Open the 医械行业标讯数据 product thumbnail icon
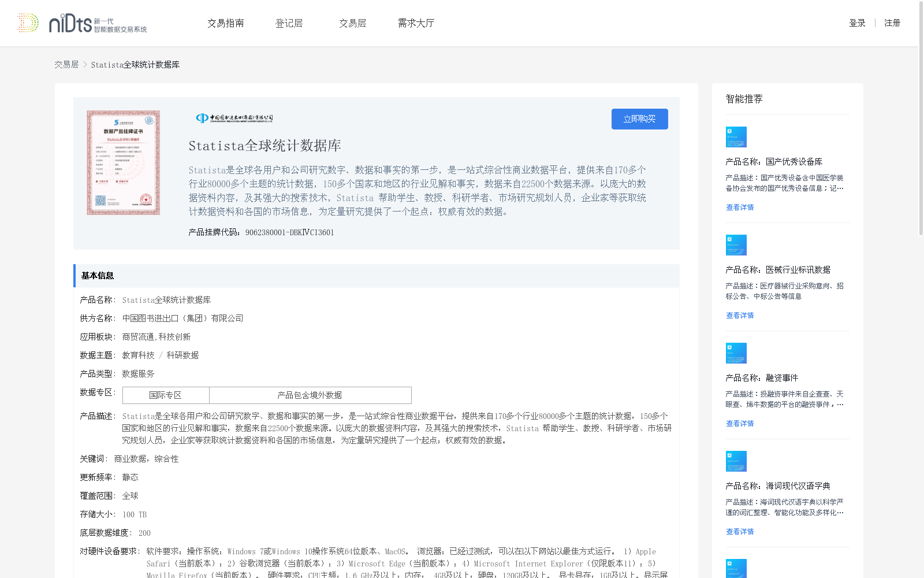This screenshot has width=924, height=578. point(736,245)
